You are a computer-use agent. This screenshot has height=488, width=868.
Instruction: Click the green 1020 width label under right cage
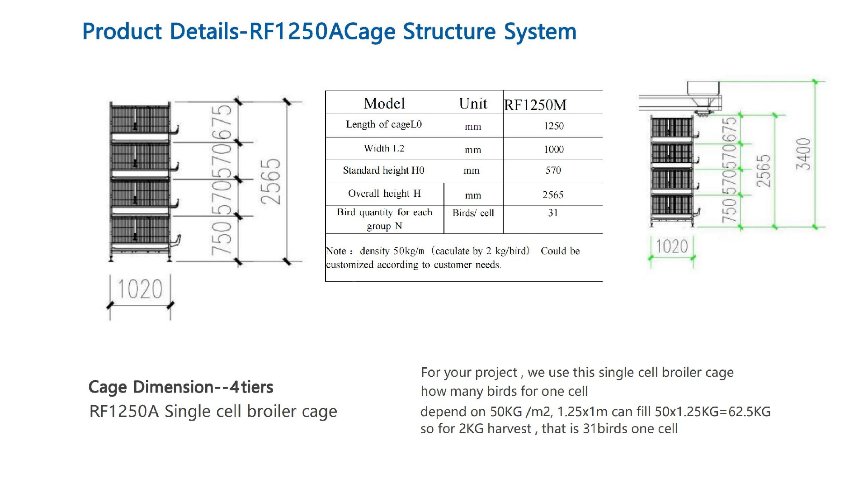pos(672,247)
